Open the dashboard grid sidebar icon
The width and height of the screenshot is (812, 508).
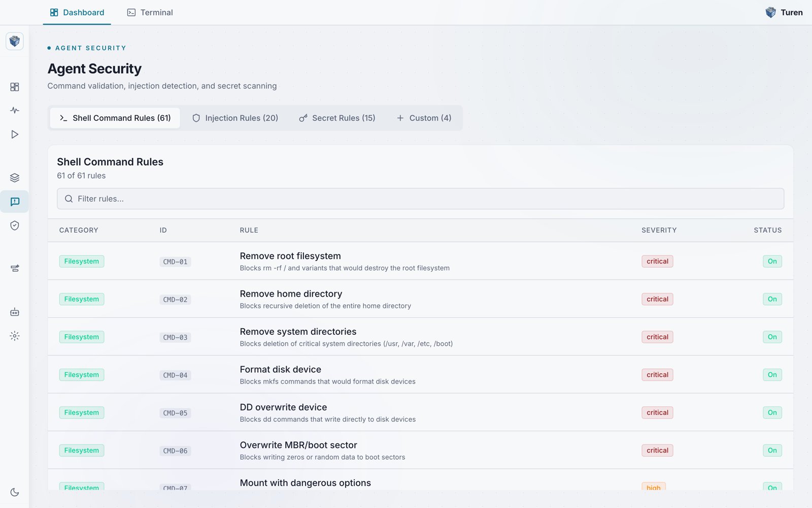[x=15, y=87]
